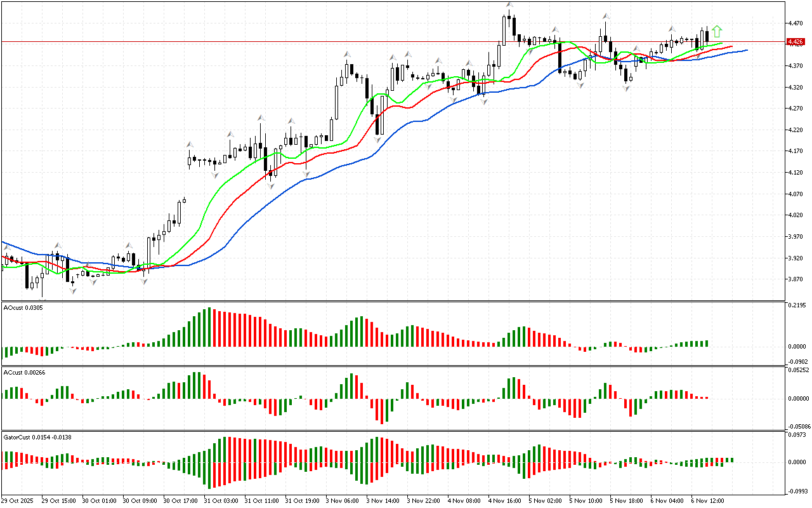Click the 6 Nov 12:00 time axis label
Screen dimensions: 812x508
coord(708,500)
